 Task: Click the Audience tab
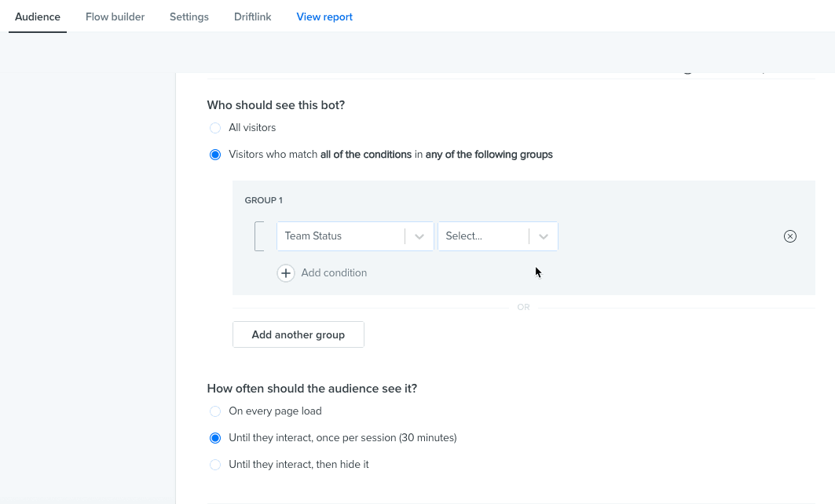tap(37, 17)
